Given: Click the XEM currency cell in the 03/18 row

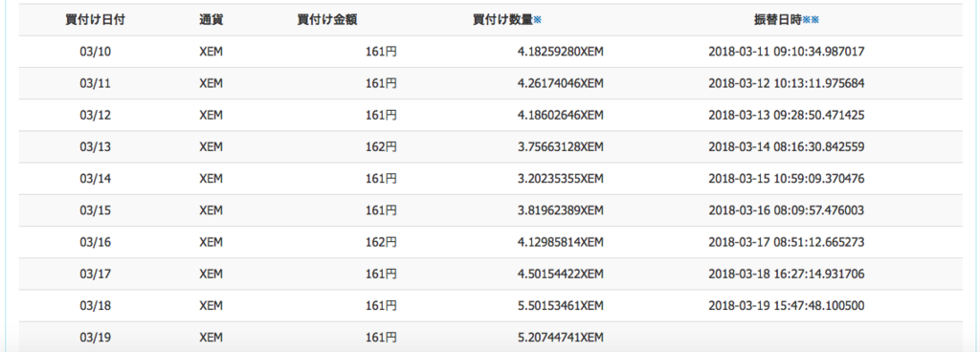Looking at the screenshot, I should pos(211,306).
